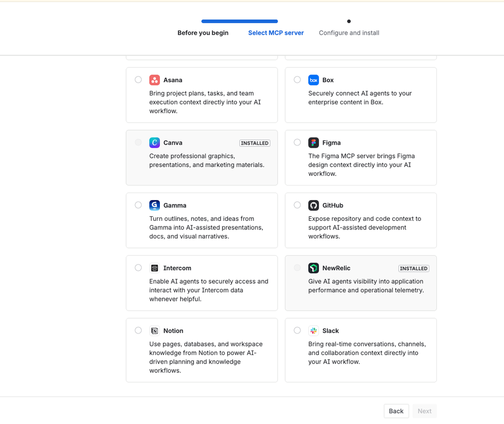The width and height of the screenshot is (504, 424).
Task: Click the Gamma logo icon
Action: (154, 205)
